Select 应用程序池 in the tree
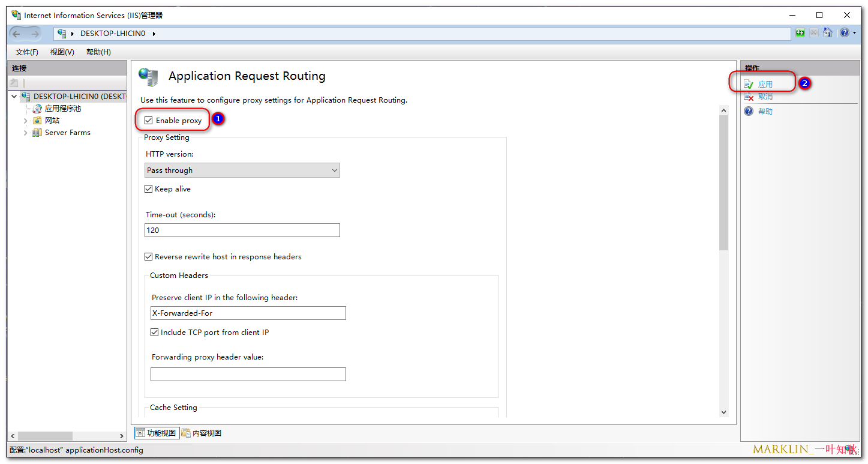Image resolution: width=868 pixels, height=464 pixels. 63,109
